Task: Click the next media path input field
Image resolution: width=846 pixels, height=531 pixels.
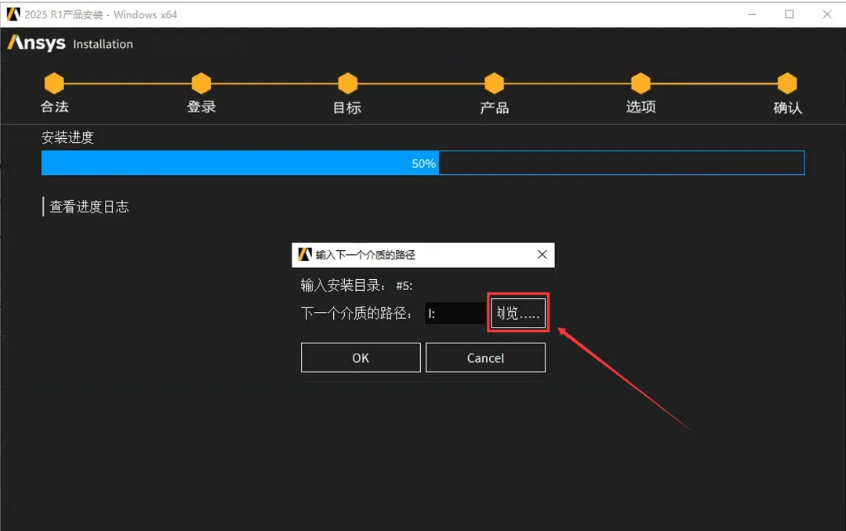Action: [x=456, y=314]
